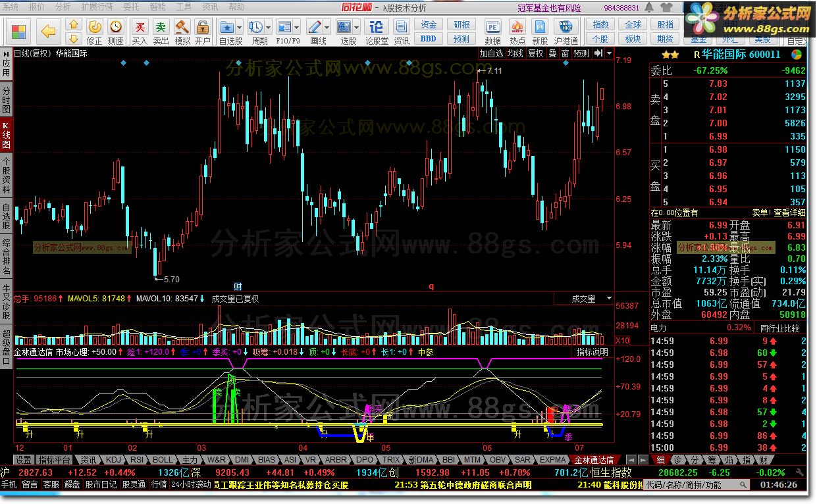
Task: Open the 画线 drawing tools dropdown arrow
Action: click(328, 28)
